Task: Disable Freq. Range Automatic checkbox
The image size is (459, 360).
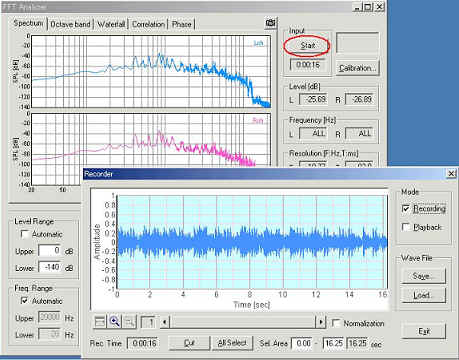Action: [x=25, y=301]
